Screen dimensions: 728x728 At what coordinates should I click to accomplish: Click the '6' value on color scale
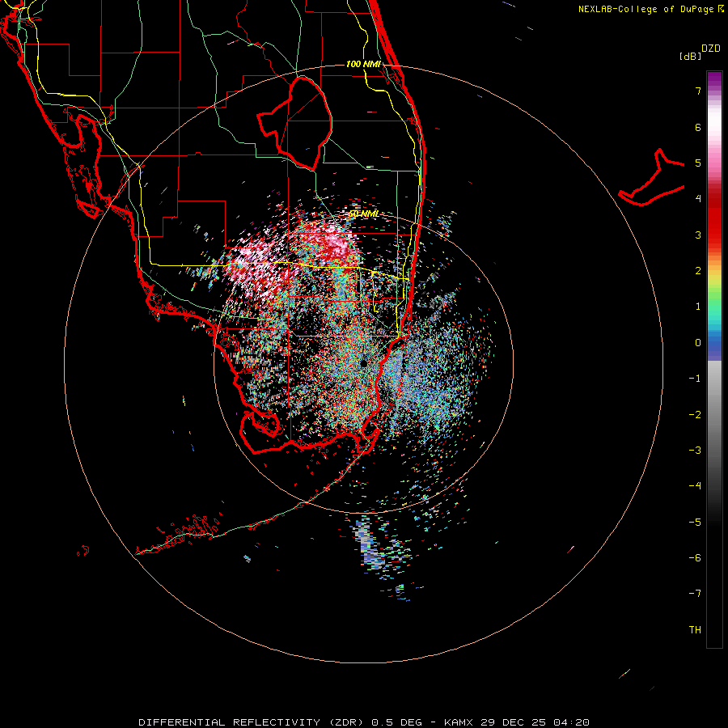pos(698,127)
